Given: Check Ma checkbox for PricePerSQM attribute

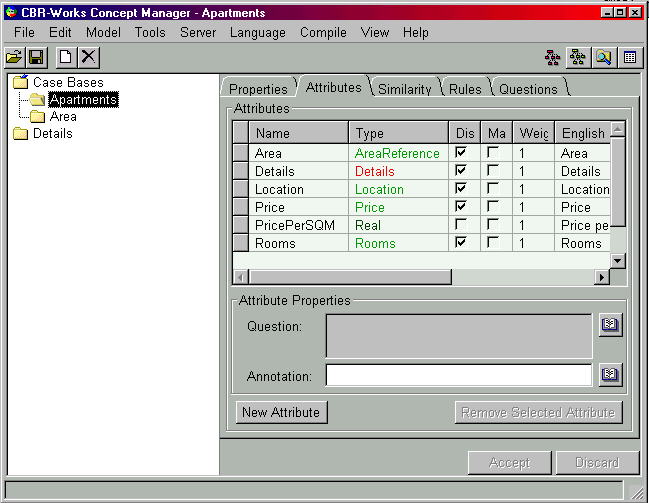Looking at the screenshot, I should pyautogui.click(x=493, y=224).
